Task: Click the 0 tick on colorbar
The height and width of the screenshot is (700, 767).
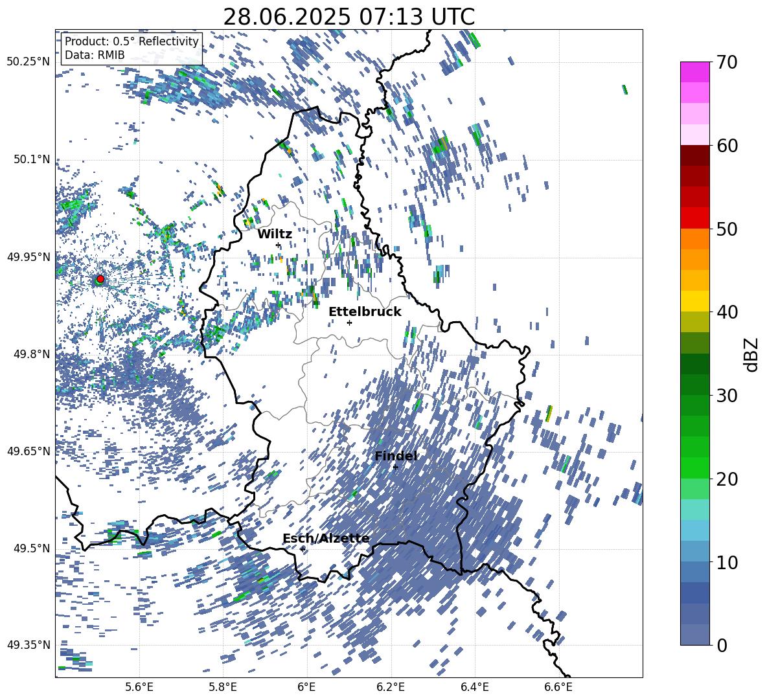Action: [722, 646]
